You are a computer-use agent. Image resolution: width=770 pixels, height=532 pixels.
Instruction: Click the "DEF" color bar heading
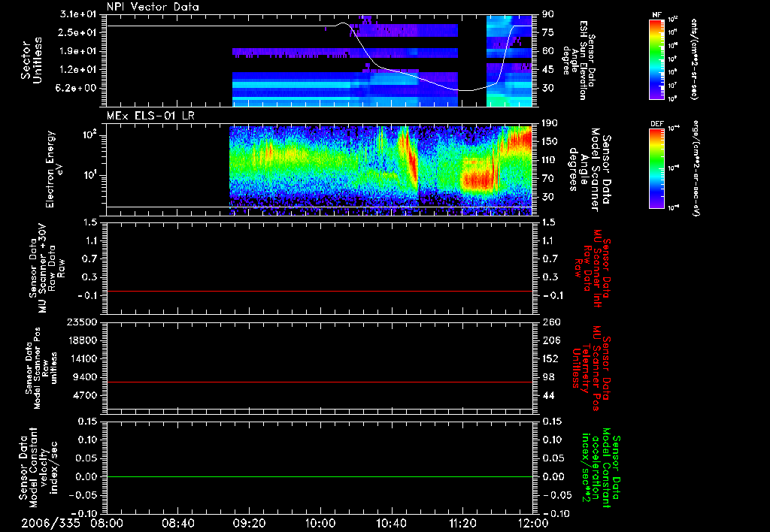pyautogui.click(x=657, y=124)
